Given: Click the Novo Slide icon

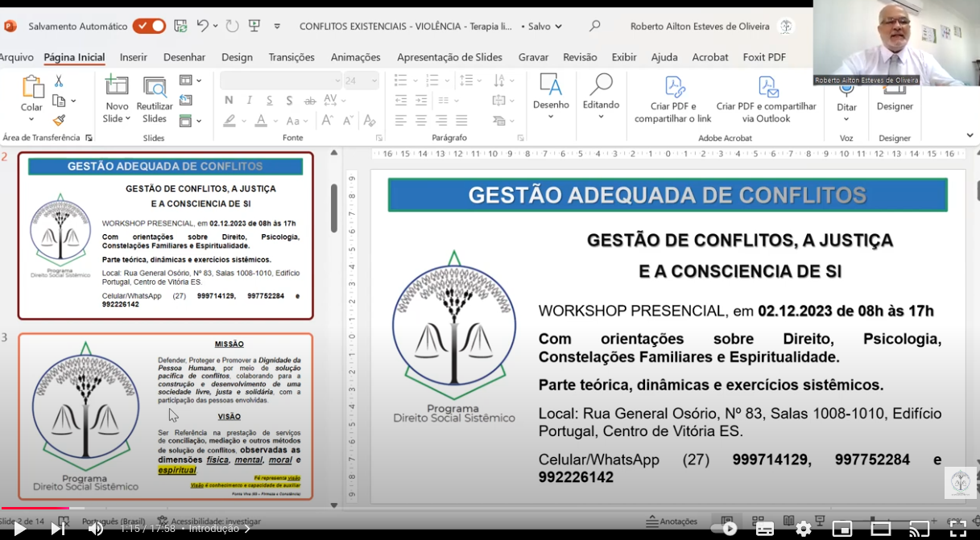Looking at the screenshot, I should coord(117,86).
